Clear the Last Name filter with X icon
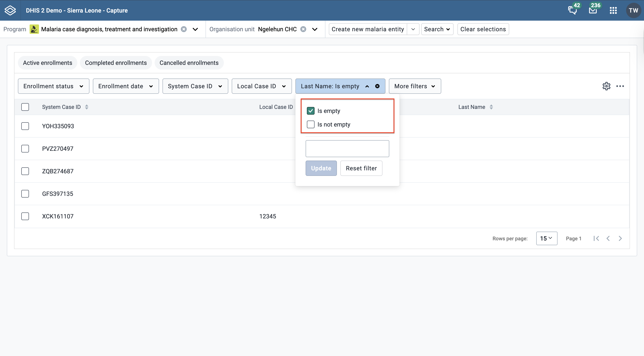 point(377,86)
